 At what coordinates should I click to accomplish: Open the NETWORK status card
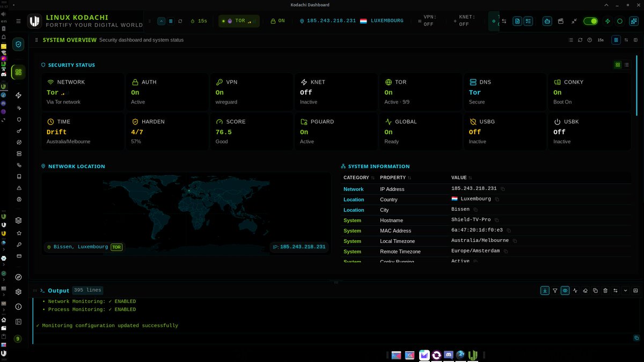coord(83,92)
